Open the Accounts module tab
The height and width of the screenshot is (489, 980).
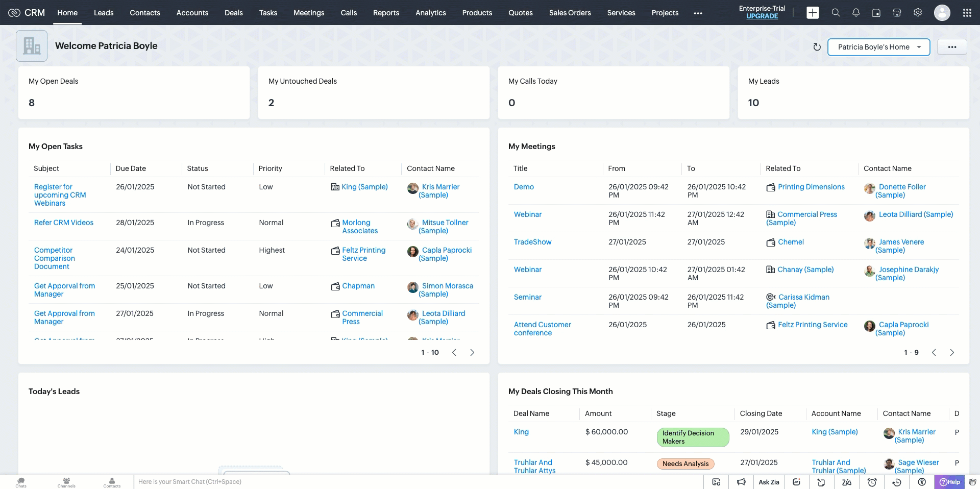click(x=192, y=13)
